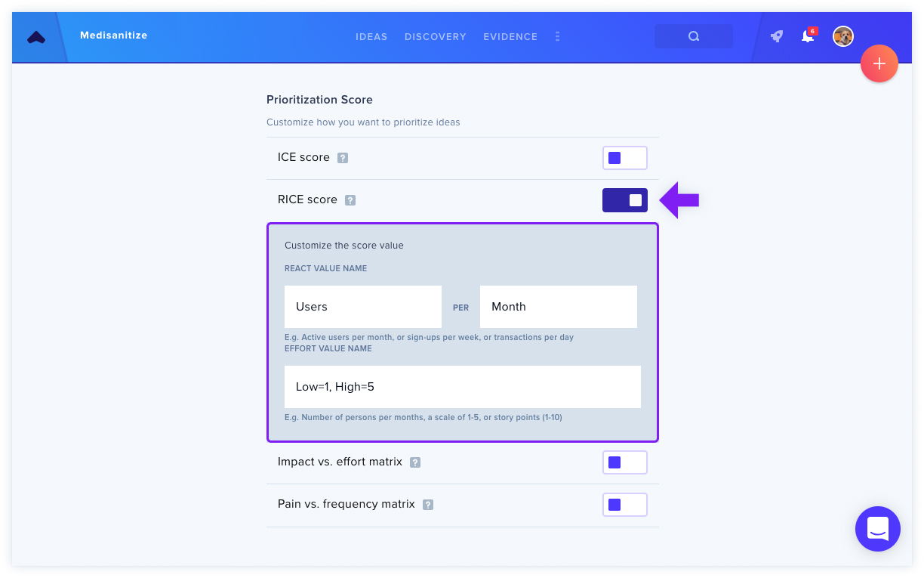924x578 pixels.
Task: Click the help icon next to RICE score
Action: click(350, 200)
